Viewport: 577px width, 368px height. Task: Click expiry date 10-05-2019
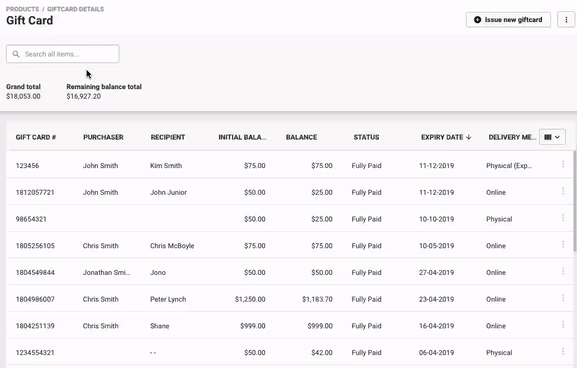pyautogui.click(x=436, y=246)
